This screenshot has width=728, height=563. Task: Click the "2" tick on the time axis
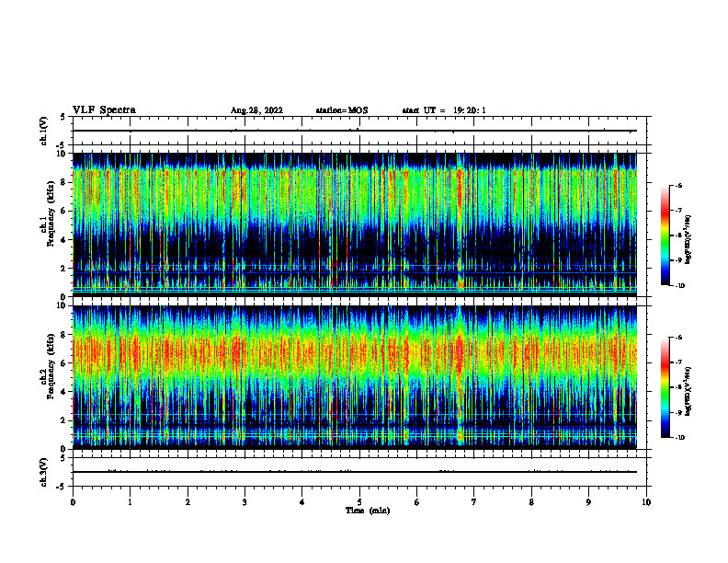188,502
